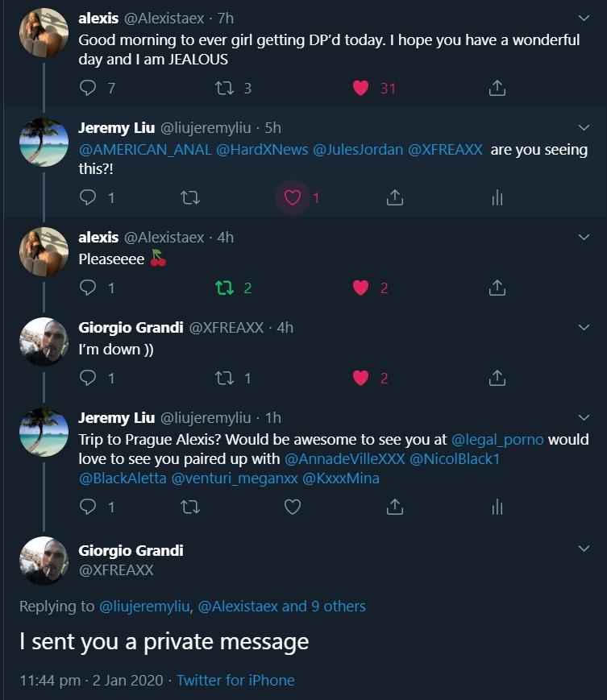The image size is (607, 700).
Task: Open the @HardXNews mention link
Action: click(x=262, y=150)
